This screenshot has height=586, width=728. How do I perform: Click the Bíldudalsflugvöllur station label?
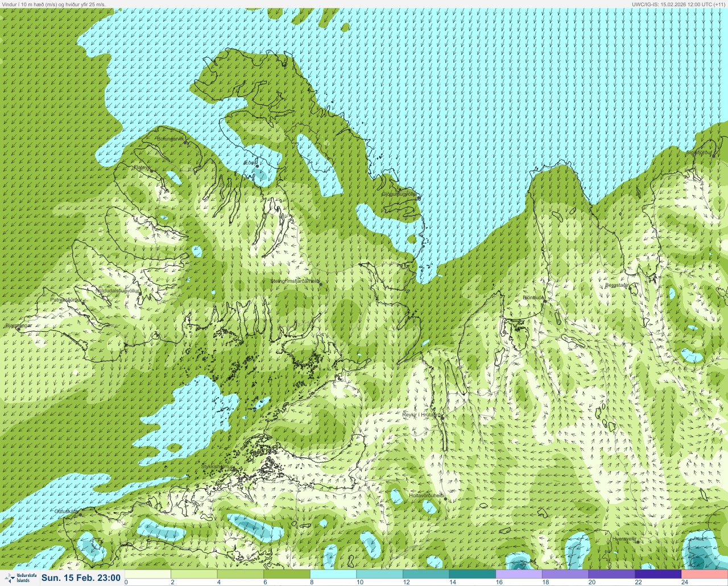[119, 291]
